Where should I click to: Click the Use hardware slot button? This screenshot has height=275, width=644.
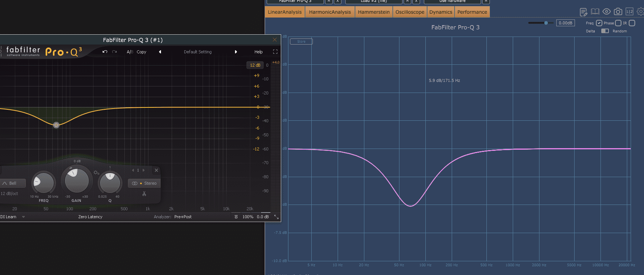[x=452, y=2]
